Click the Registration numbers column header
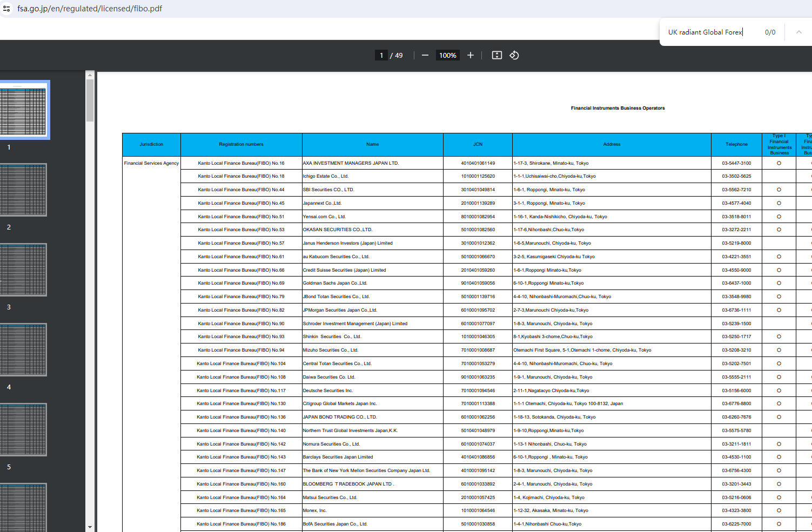Viewport: 812px width, 532px height. pos(241,144)
